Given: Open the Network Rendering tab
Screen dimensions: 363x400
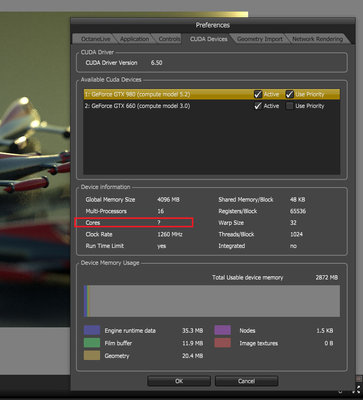Looking at the screenshot, I should 317,39.
